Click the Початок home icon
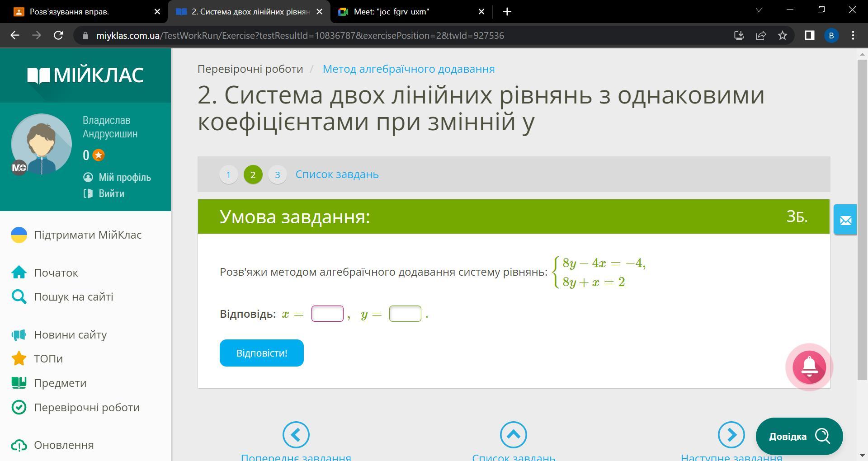The image size is (868, 461). point(19,273)
